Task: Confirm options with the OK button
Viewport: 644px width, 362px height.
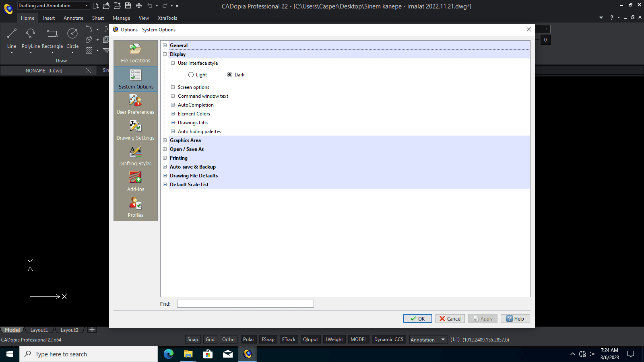Action: [417, 319]
